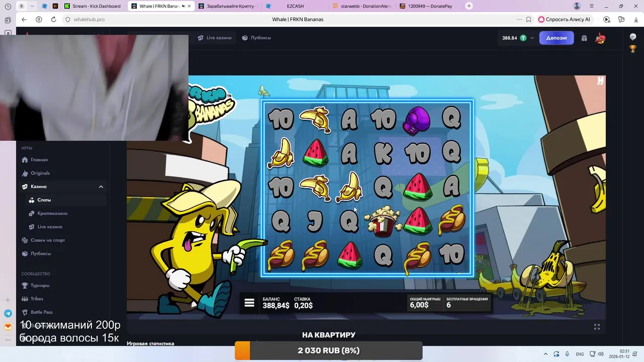
Task: Open the language ENG indicator in taskbar
Action: pos(580,354)
